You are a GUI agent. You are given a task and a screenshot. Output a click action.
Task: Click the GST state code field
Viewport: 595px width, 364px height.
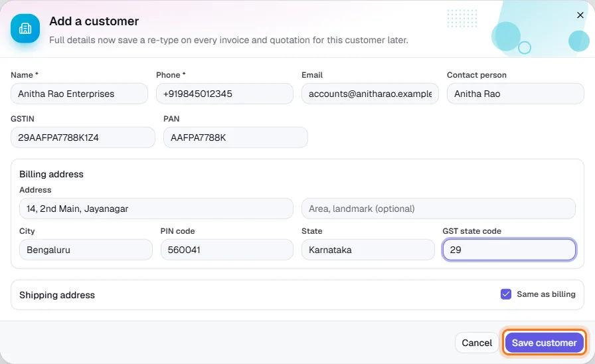509,250
